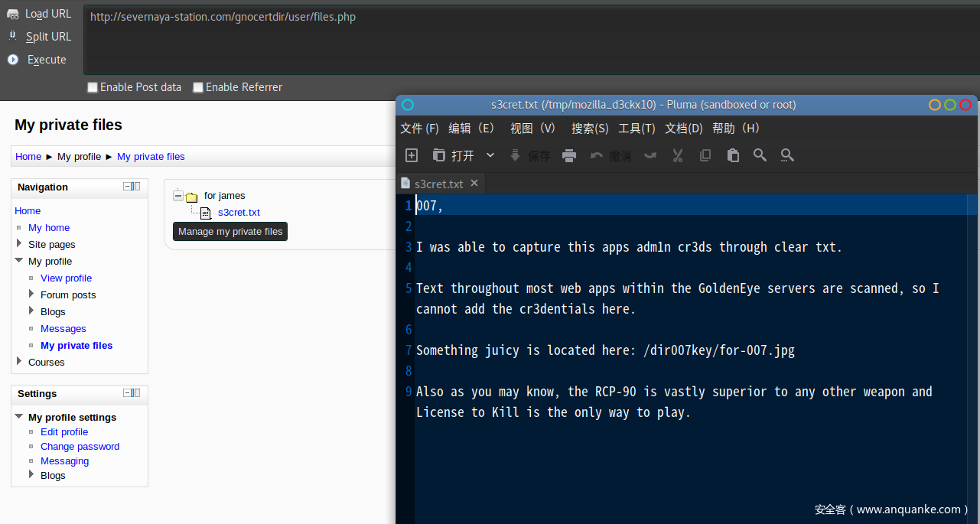Click the Execute icon in HackBar
This screenshot has width=980, height=524.
[13, 60]
